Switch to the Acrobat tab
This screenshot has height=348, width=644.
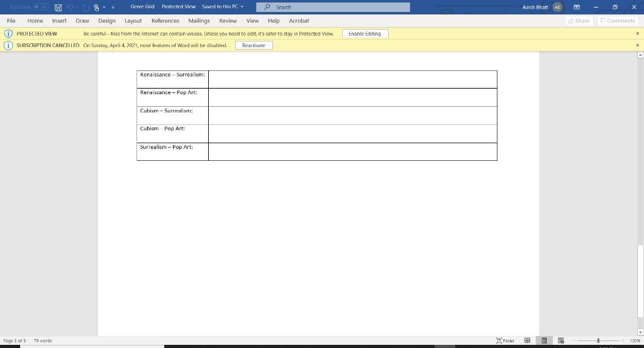[x=299, y=21]
